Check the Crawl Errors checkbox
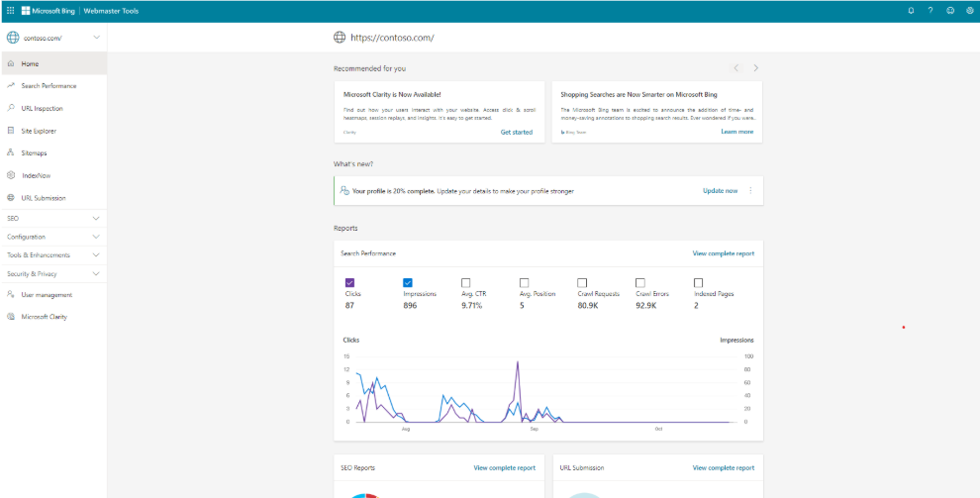 point(640,282)
